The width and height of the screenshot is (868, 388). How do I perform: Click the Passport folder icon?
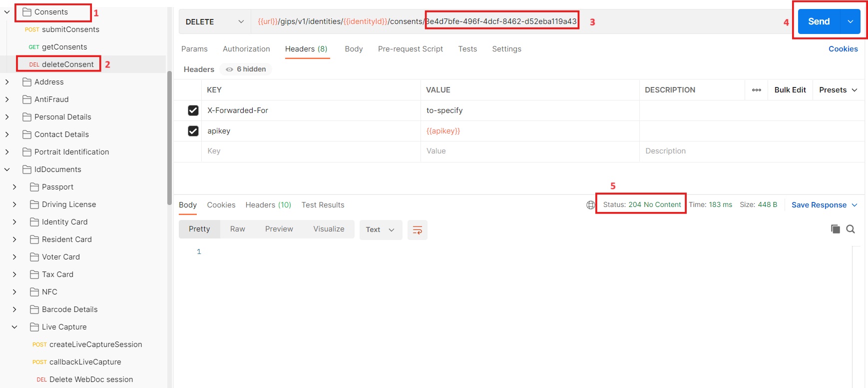coord(34,187)
